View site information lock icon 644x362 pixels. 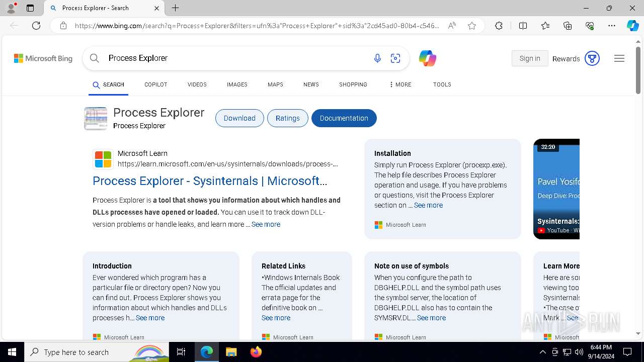tap(63, 26)
